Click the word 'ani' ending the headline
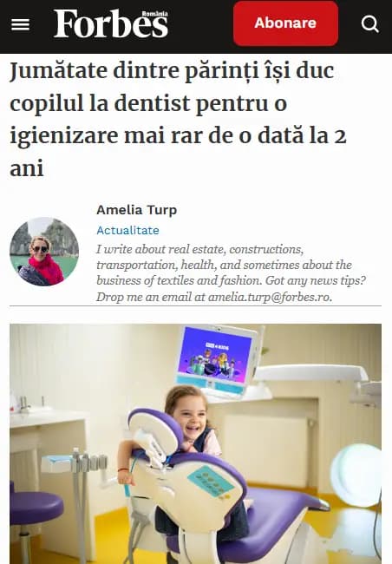The width and height of the screenshot is (392, 564). point(27,168)
